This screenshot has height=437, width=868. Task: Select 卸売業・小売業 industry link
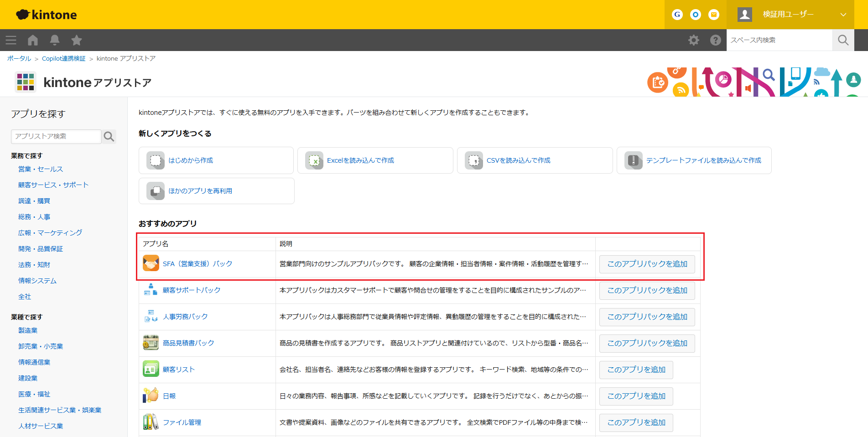point(41,346)
